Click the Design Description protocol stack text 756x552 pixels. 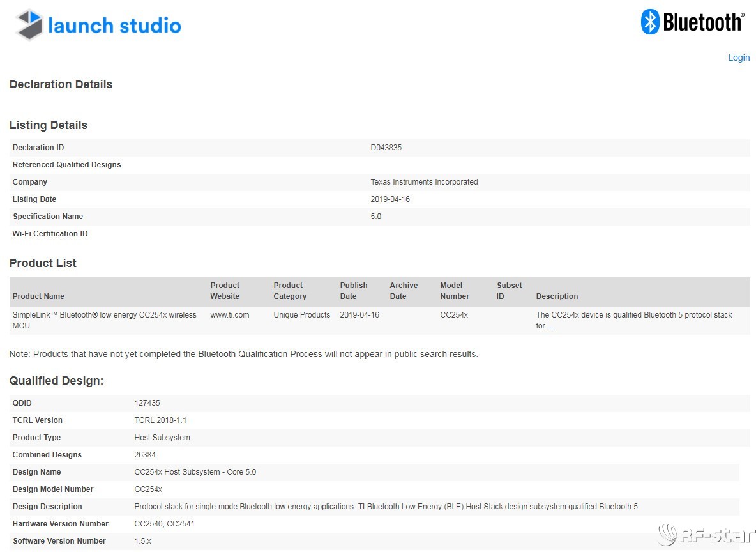pos(386,507)
